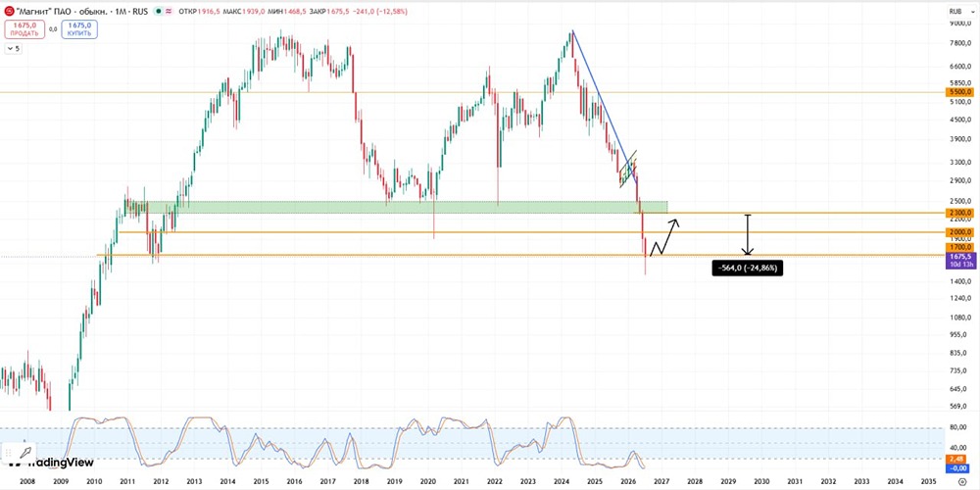Toggle the green market status dot
This screenshot has width=980, height=490.
tap(160, 11)
